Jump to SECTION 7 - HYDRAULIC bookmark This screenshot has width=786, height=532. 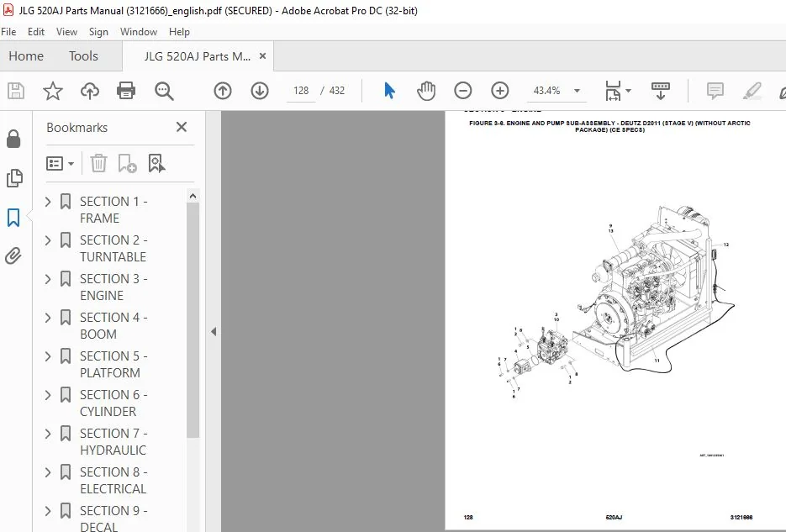(113, 442)
